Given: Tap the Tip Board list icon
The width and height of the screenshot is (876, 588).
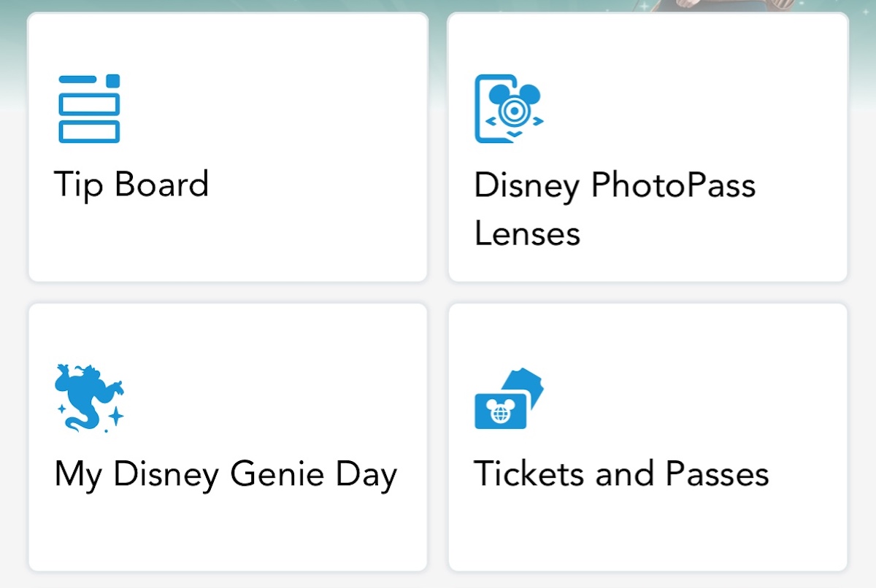Looking at the screenshot, I should [x=88, y=109].
